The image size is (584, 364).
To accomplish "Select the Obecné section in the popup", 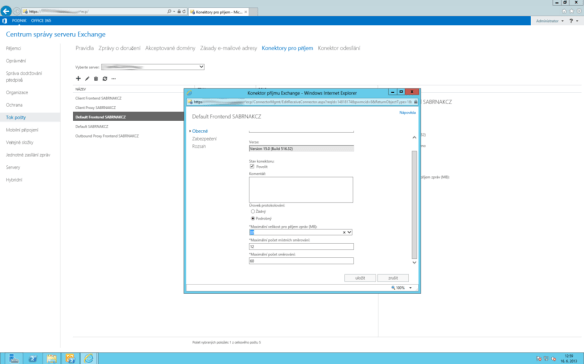I will coord(200,131).
